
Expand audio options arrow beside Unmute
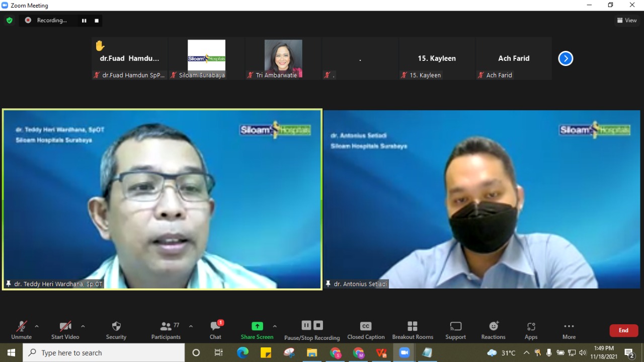click(x=37, y=326)
